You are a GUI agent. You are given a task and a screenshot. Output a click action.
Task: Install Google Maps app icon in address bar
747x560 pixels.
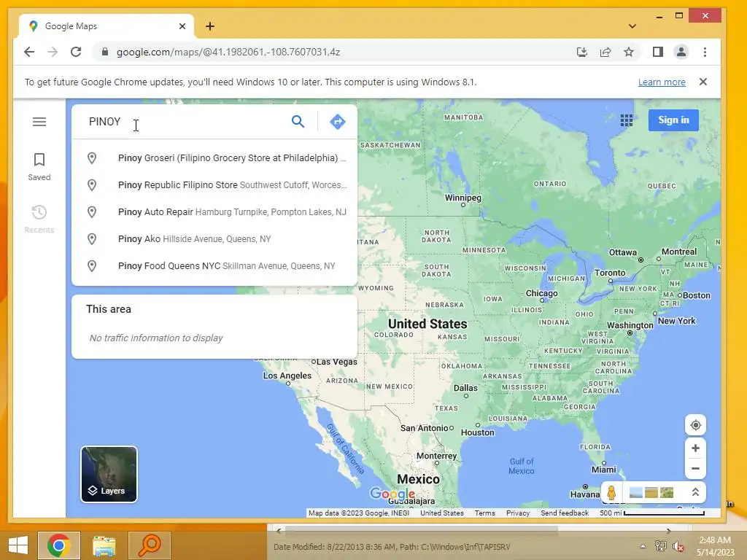(581, 52)
